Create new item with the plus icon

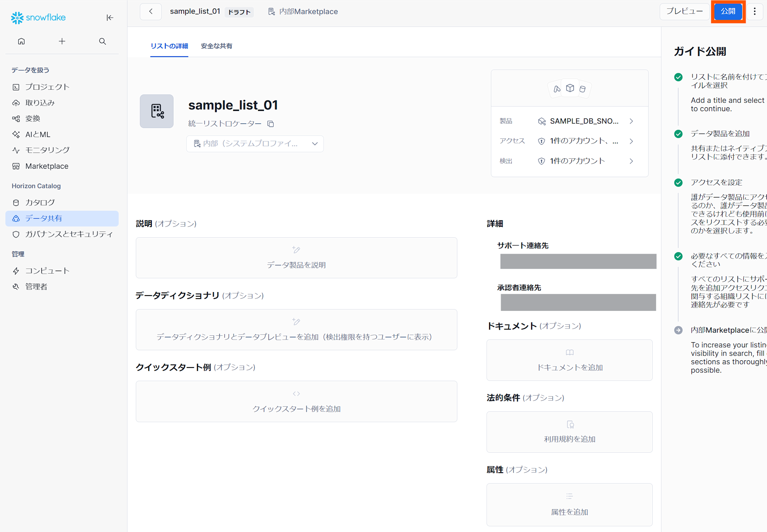pyautogui.click(x=62, y=41)
